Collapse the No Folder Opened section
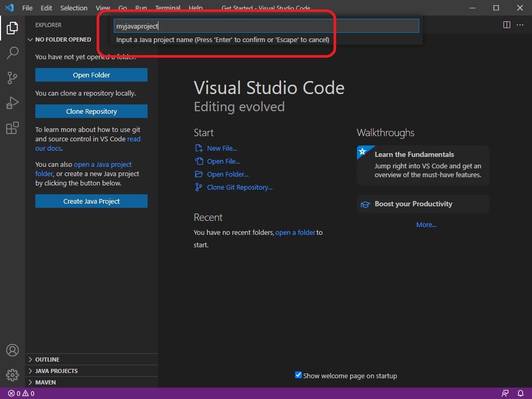Viewport: 532px width, 399px height. click(62, 39)
